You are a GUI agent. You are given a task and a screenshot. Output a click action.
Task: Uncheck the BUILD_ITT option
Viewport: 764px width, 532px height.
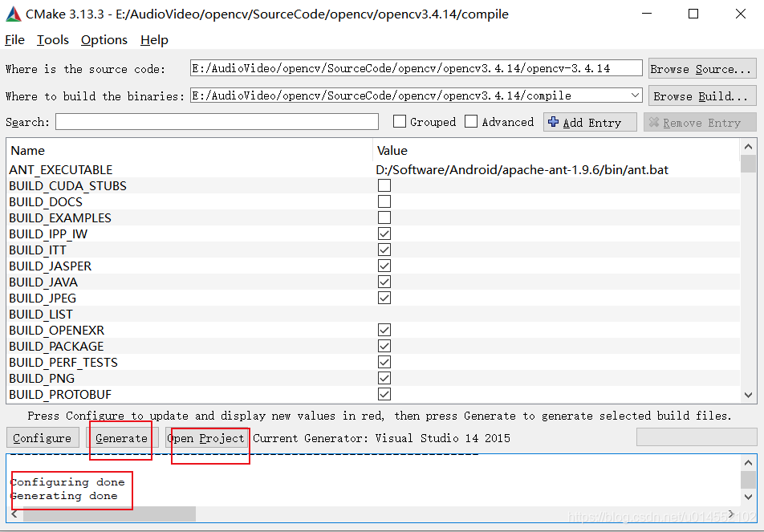tap(384, 250)
